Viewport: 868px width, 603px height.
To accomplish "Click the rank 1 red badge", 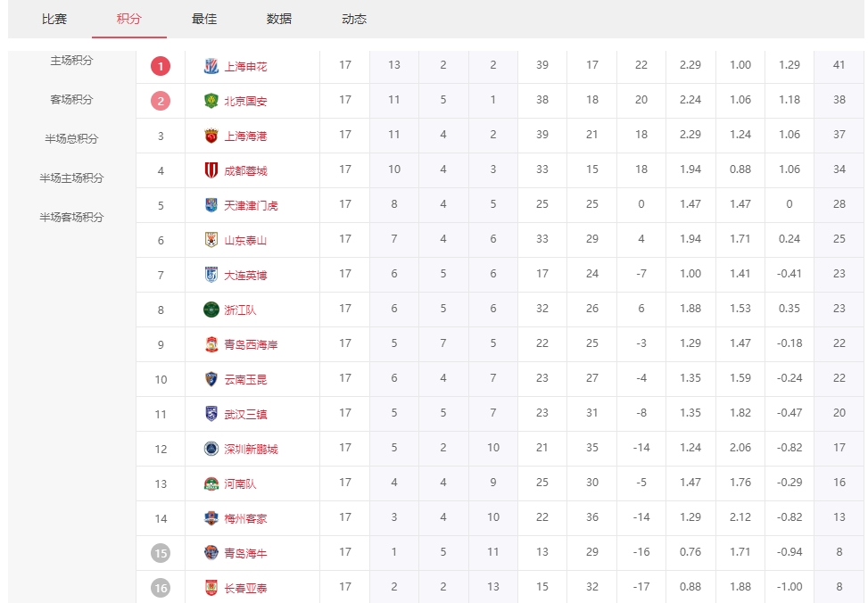I will pos(161,66).
